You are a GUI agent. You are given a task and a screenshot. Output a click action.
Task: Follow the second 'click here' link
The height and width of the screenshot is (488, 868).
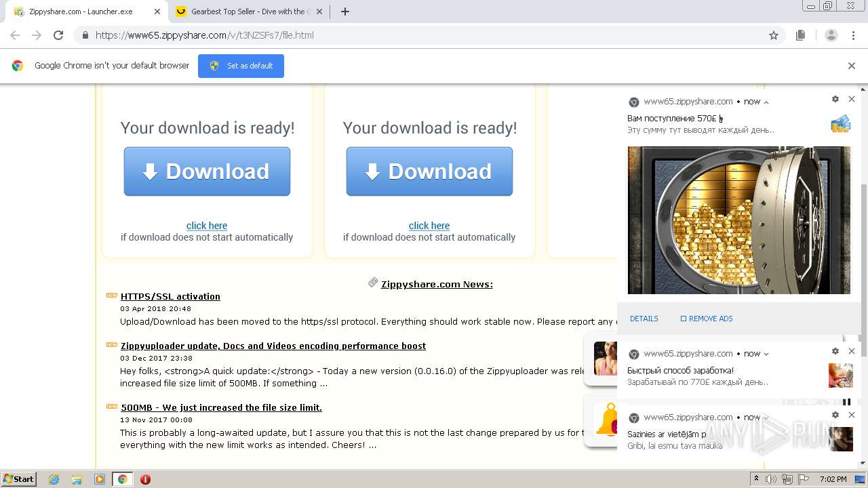coord(429,226)
